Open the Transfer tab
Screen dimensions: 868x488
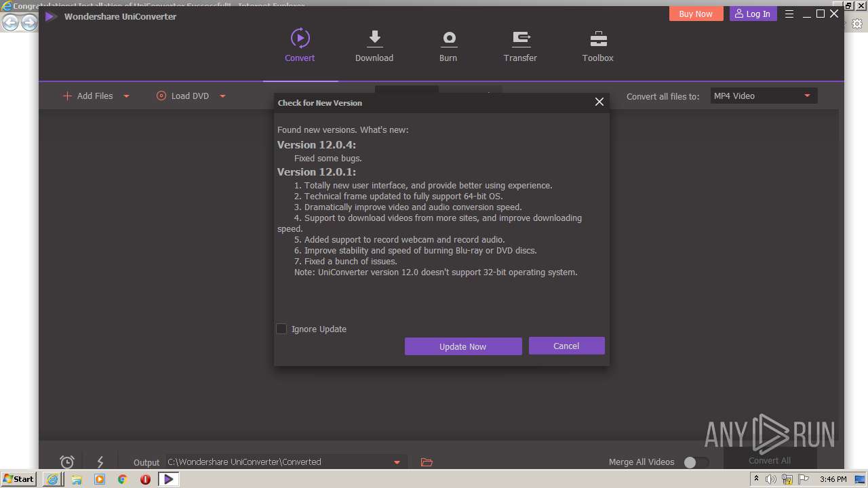tap(520, 46)
